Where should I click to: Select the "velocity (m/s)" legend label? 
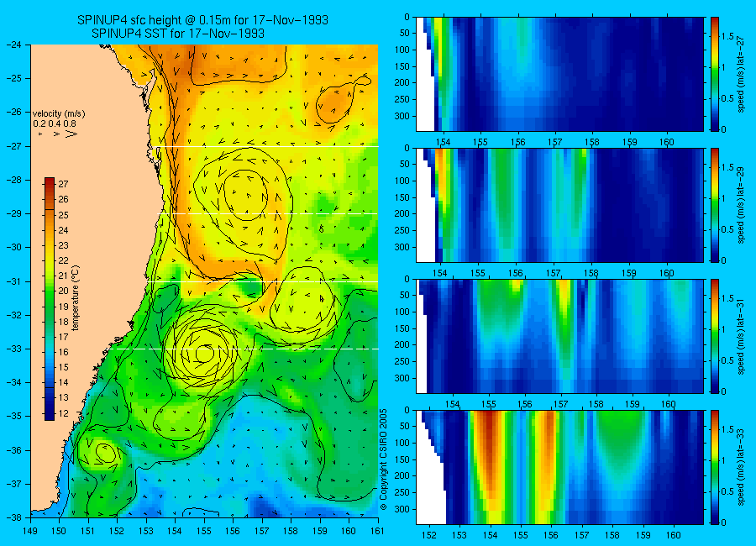(59, 114)
